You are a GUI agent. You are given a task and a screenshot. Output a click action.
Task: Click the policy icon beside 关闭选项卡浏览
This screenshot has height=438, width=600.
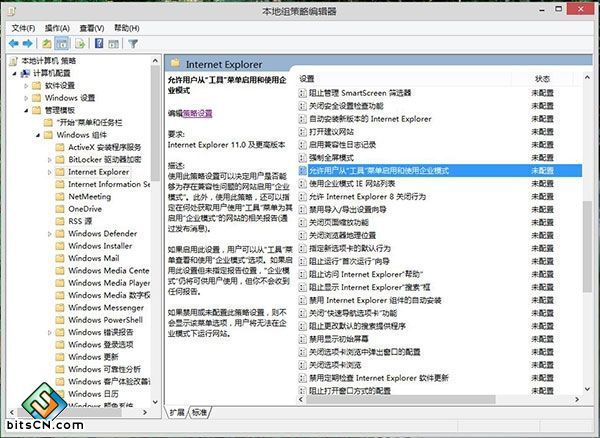pos(302,365)
